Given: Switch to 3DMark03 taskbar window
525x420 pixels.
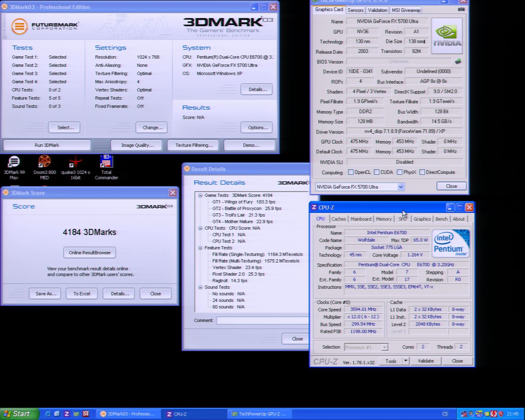Looking at the screenshot, I should (x=128, y=414).
